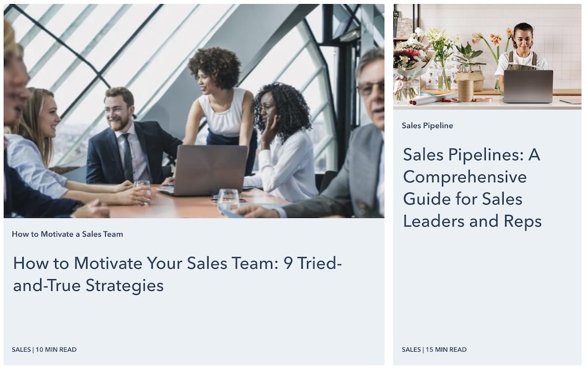This screenshot has width=588, height=370.
Task: Open the team meeting article image
Action: (x=194, y=111)
